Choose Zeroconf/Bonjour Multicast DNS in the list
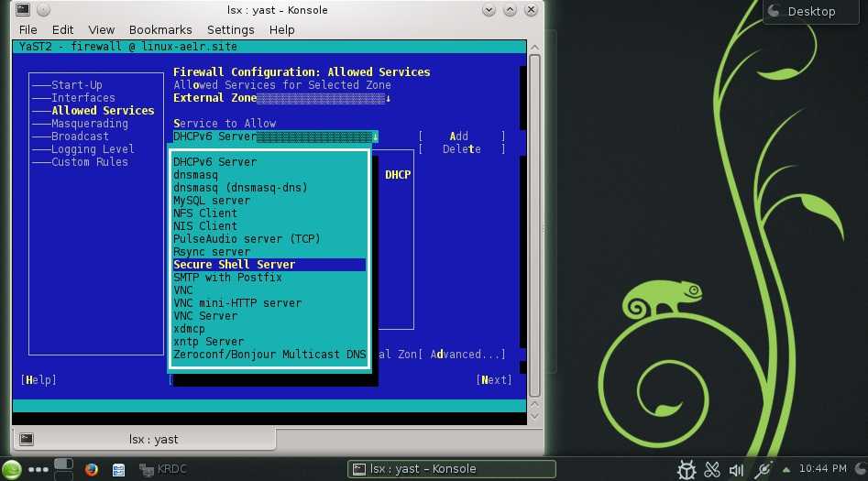The image size is (868, 481). click(x=269, y=355)
